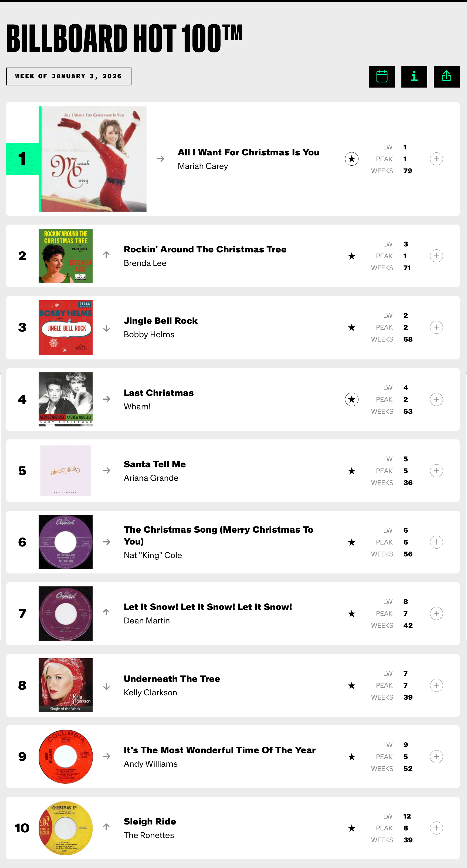Click the Last Christmas song title
This screenshot has width=467, height=868.
pos(158,393)
